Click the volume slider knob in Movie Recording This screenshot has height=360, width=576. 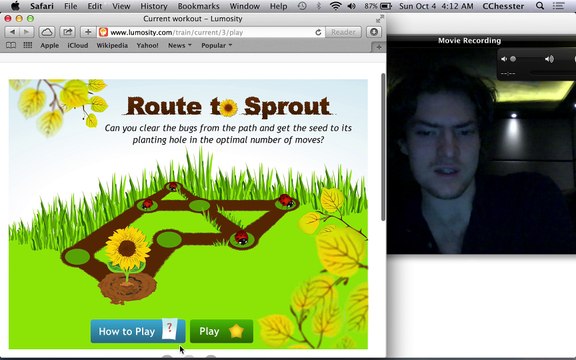tap(513, 59)
